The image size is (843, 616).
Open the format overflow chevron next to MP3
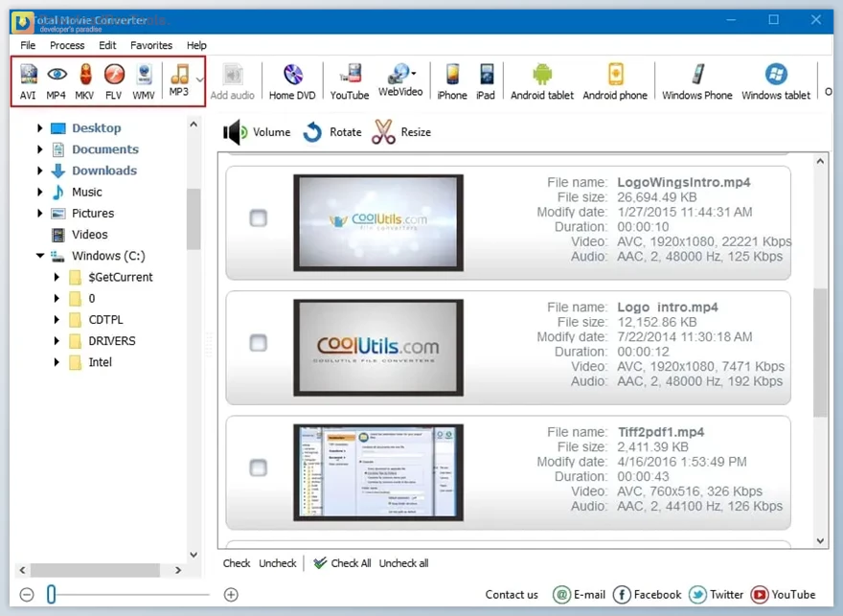pos(199,80)
